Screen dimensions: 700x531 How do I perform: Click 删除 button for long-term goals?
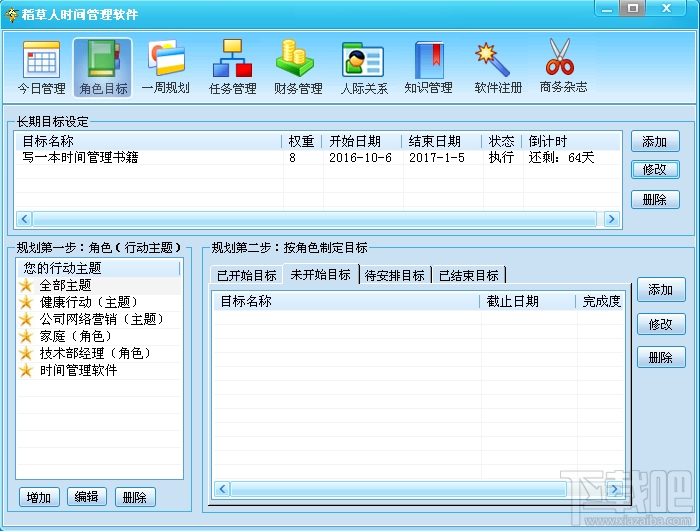coord(655,199)
